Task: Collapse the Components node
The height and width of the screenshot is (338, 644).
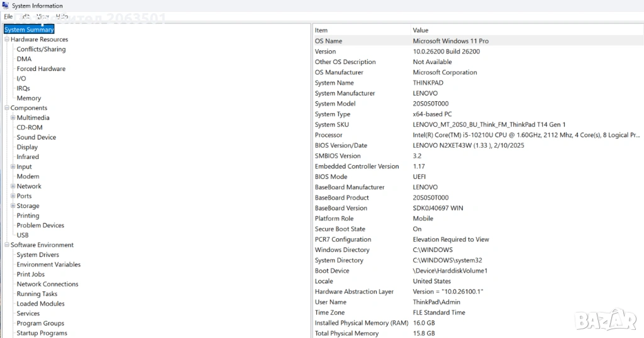Action: click(x=6, y=108)
